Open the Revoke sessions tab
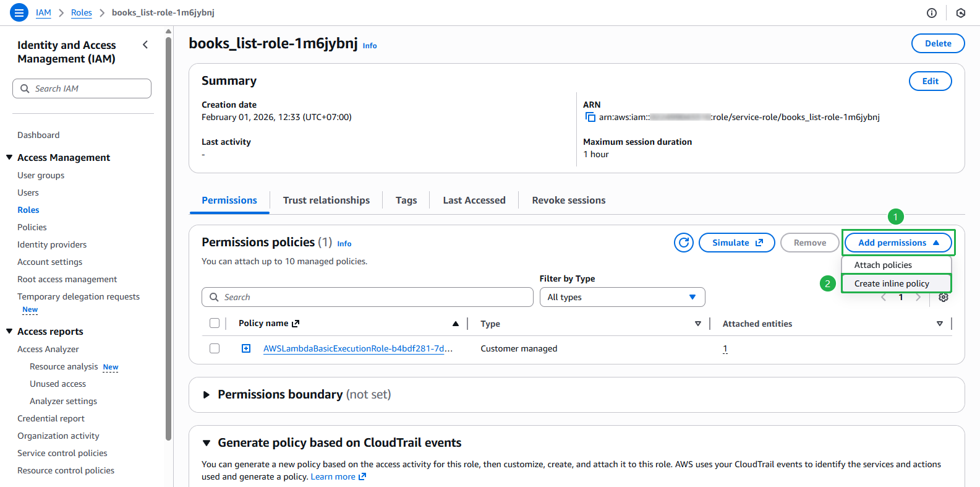The width and height of the screenshot is (980, 487). [569, 200]
